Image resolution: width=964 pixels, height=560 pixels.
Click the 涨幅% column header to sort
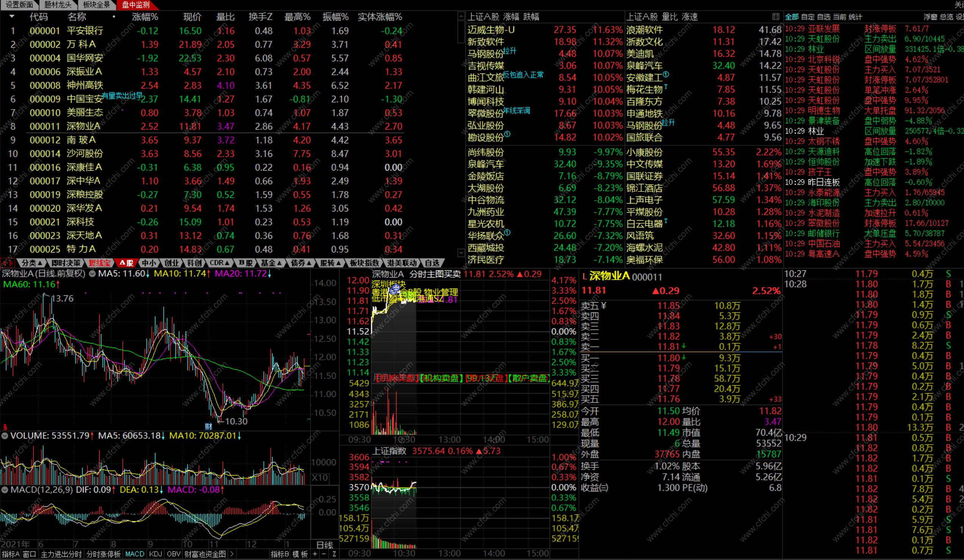(x=145, y=17)
